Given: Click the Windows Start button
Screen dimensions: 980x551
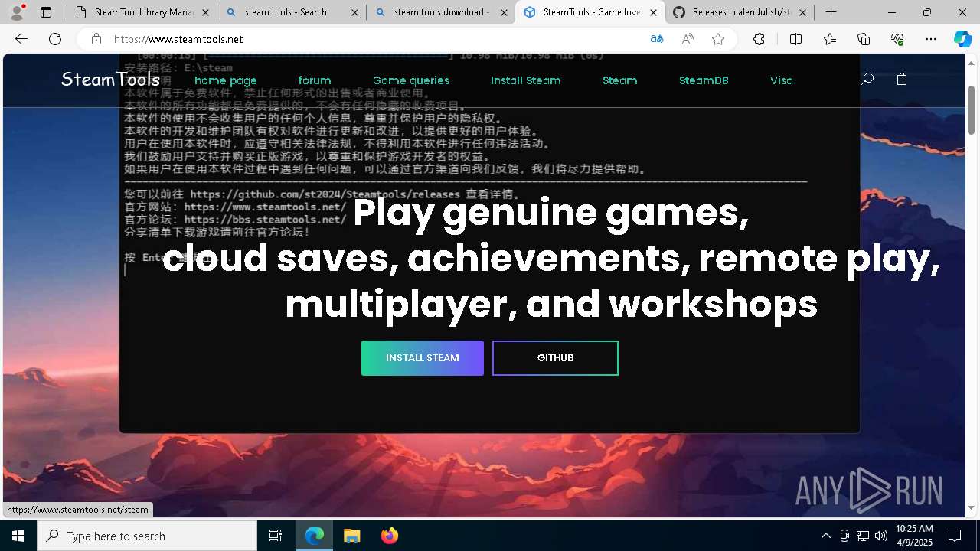Looking at the screenshot, I should click(18, 536).
